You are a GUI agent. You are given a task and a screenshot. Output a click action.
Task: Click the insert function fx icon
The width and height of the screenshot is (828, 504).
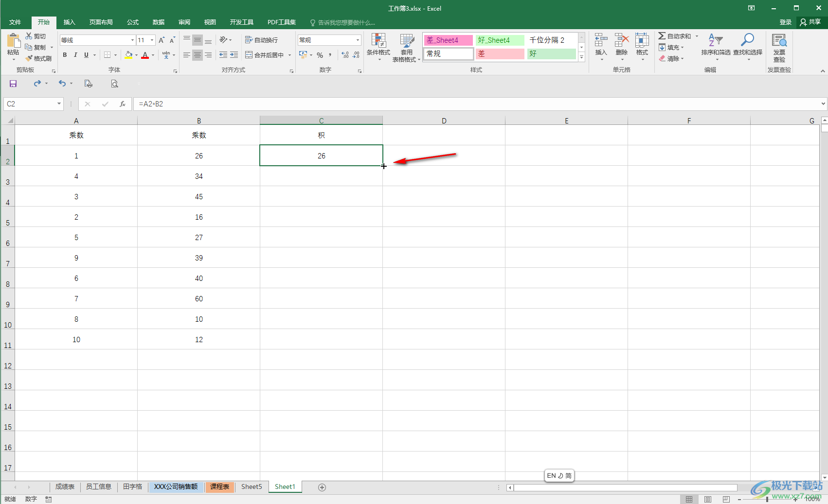123,104
